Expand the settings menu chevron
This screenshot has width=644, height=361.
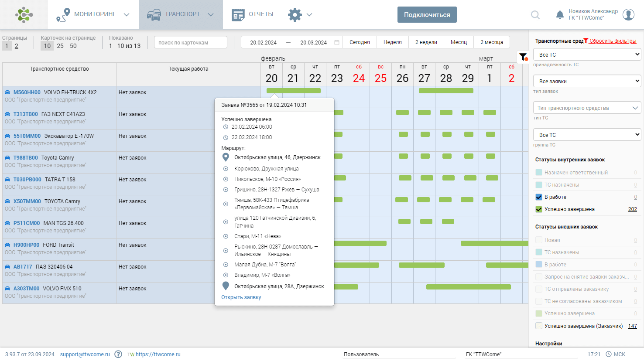coord(309,15)
